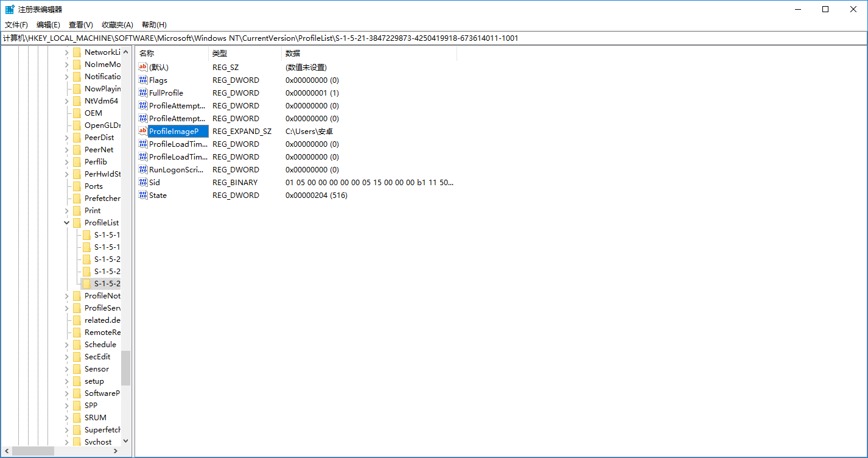The height and width of the screenshot is (458, 868).
Task: Expand the Print key
Action: pos(67,211)
